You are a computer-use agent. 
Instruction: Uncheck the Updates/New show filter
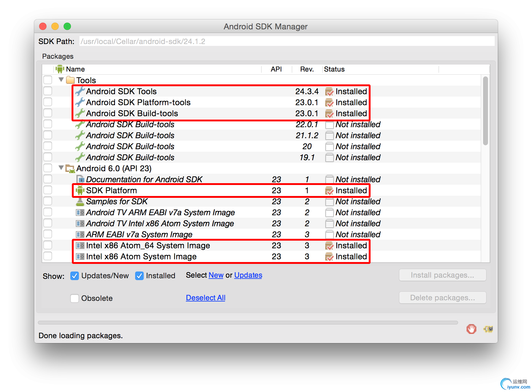tap(75, 276)
